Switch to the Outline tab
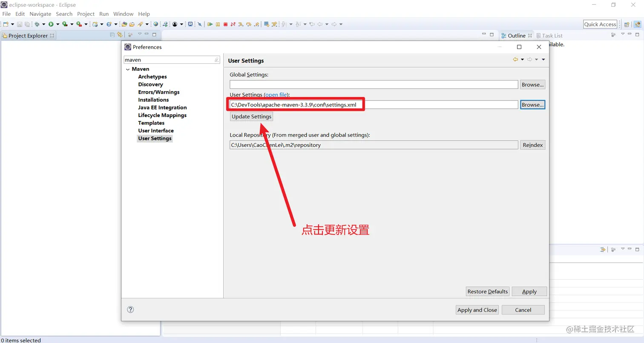644x343 pixels. (x=516, y=36)
